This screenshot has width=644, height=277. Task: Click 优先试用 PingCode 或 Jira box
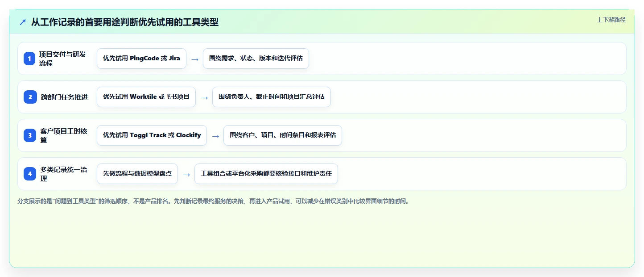141,59
